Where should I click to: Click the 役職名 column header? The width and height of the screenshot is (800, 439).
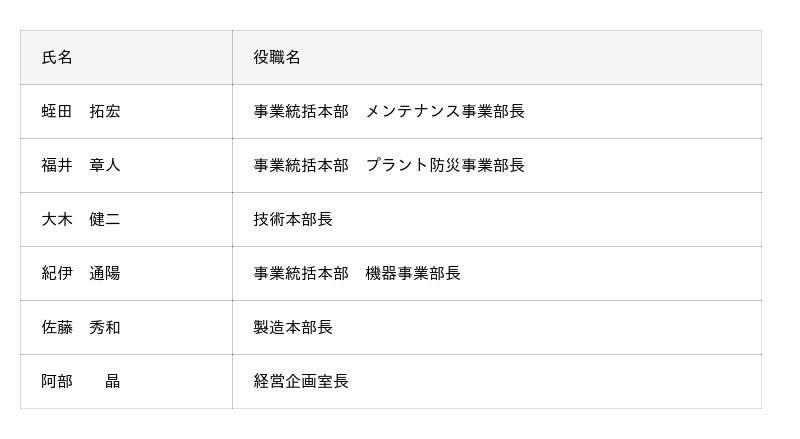coord(277,58)
